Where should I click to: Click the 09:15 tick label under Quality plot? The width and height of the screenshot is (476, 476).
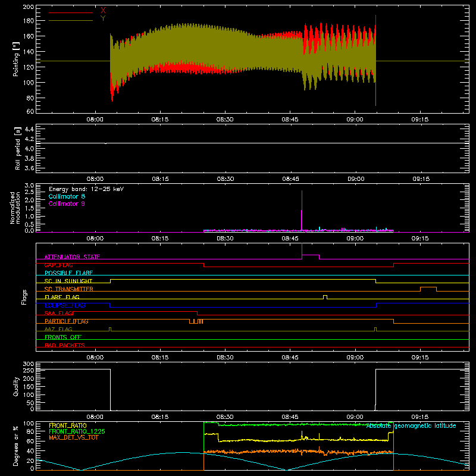click(420, 417)
